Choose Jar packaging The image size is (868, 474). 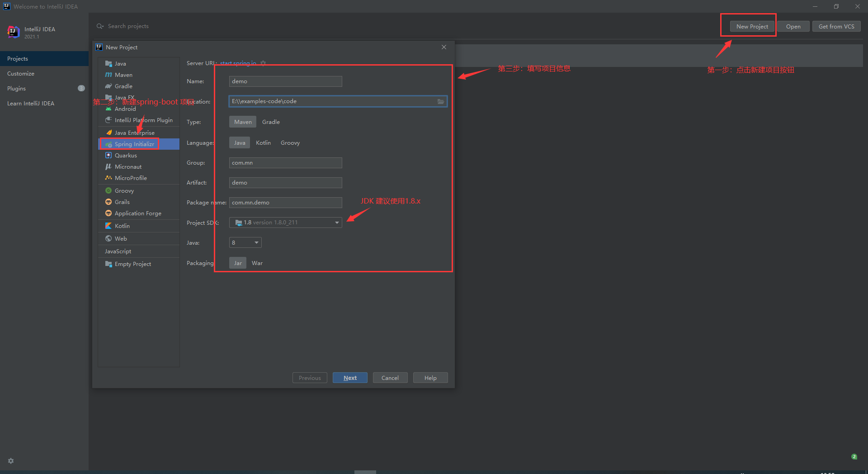238,263
